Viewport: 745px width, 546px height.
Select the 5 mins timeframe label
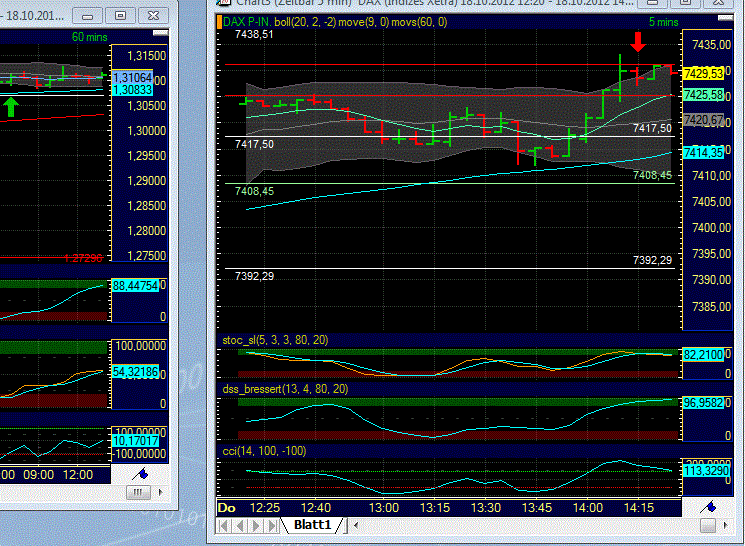tap(663, 22)
